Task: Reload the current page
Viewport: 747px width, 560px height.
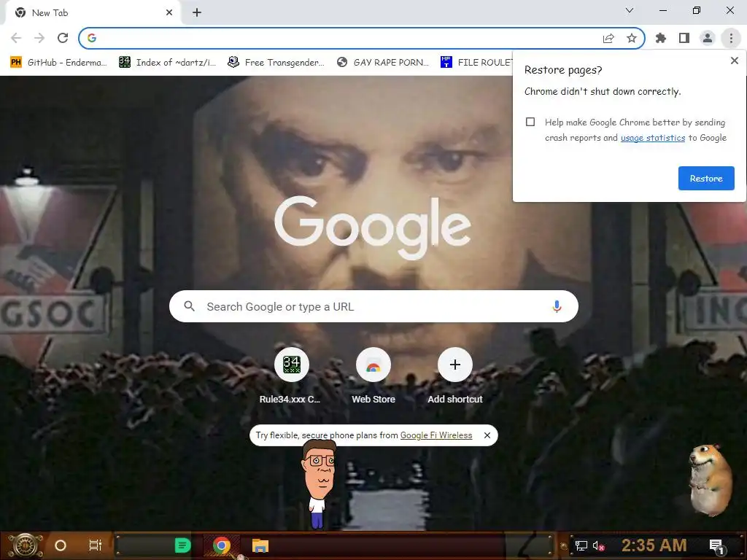Action: click(63, 38)
